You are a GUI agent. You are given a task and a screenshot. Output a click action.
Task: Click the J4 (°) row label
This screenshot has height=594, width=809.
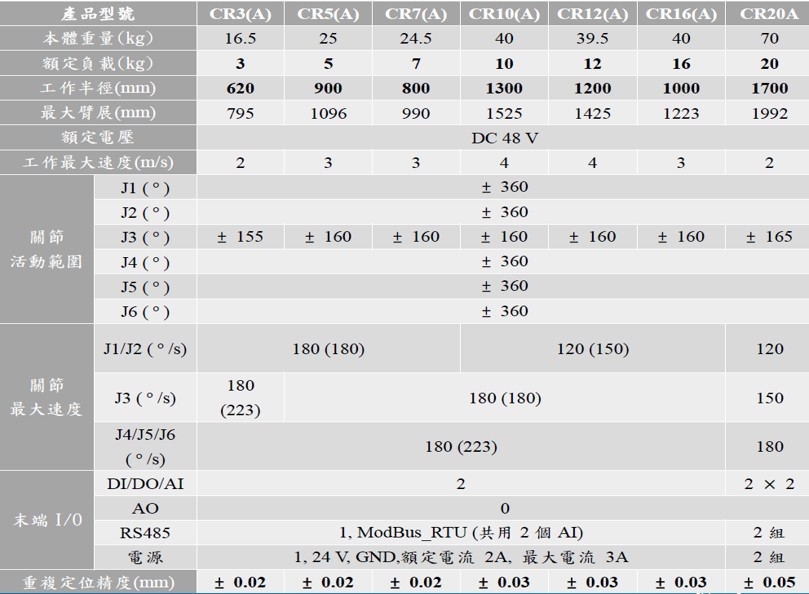(x=145, y=262)
